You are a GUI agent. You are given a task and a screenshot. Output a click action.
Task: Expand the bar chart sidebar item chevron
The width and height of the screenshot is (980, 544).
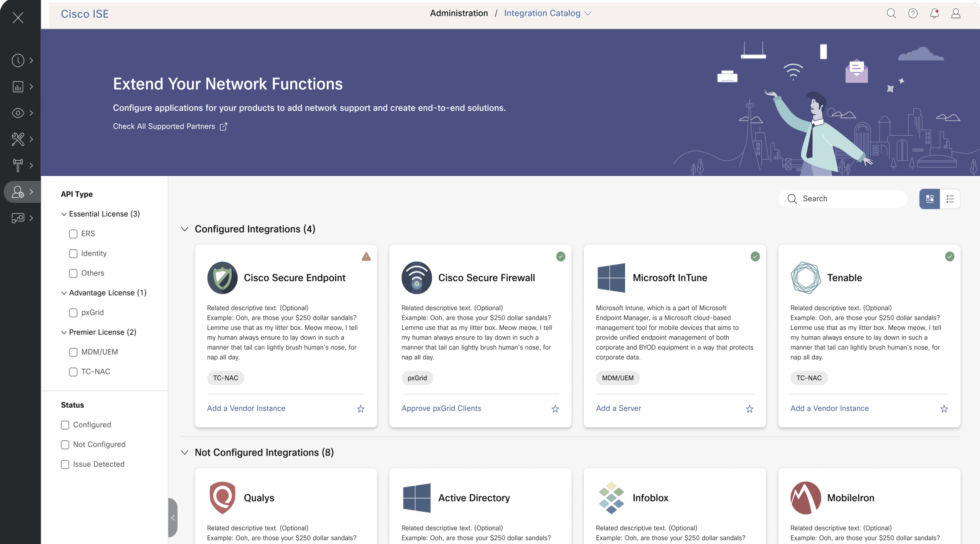[x=31, y=86]
